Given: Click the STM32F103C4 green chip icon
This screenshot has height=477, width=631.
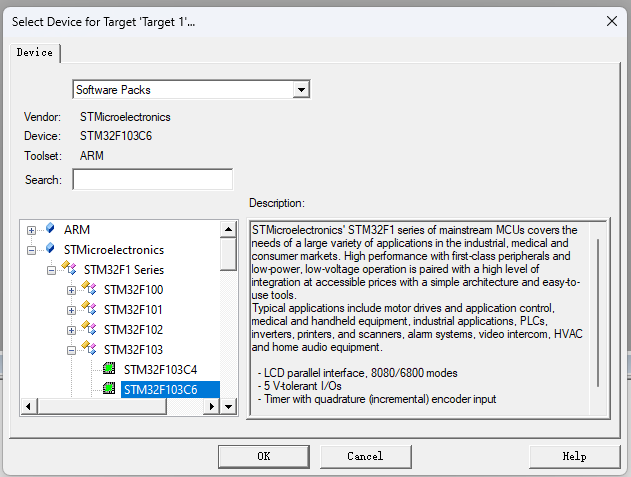Looking at the screenshot, I should [x=109, y=370].
